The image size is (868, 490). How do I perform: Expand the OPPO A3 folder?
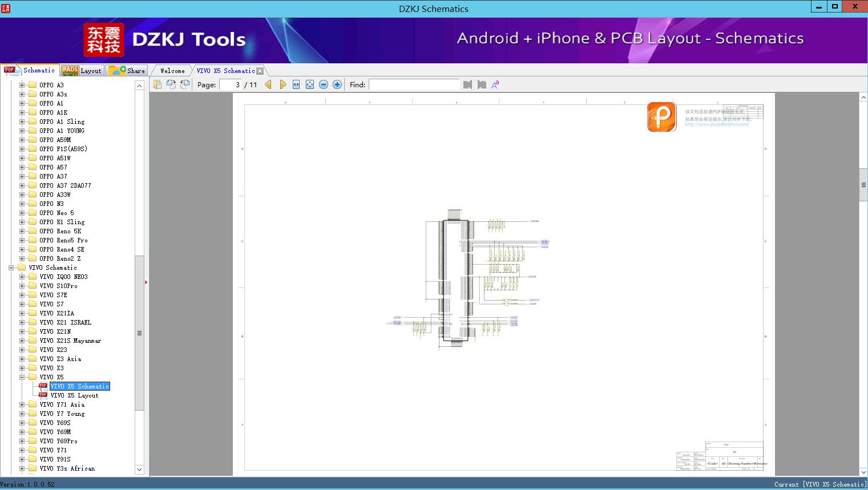click(x=22, y=85)
